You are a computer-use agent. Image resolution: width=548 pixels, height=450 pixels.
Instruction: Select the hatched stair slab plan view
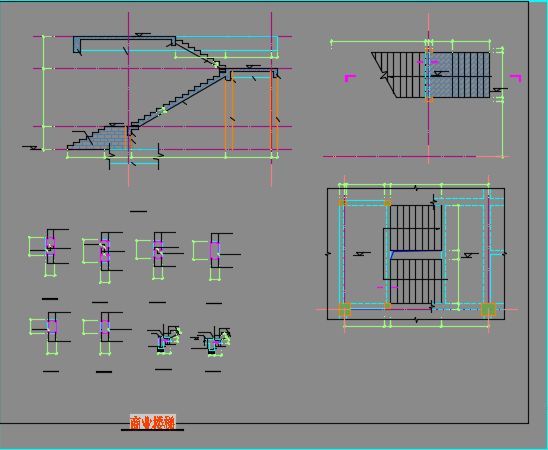(x=422, y=88)
